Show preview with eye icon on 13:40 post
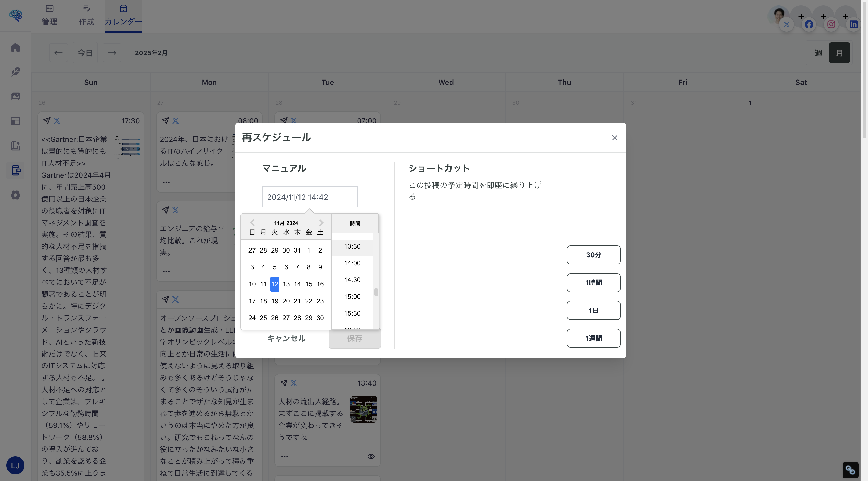Screen dimensions: 868x481 (x=371, y=456)
